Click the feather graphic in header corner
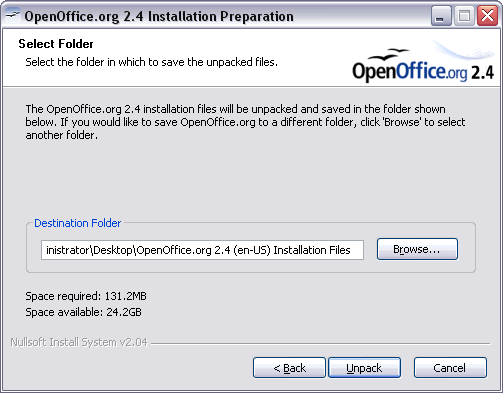 pos(463,49)
